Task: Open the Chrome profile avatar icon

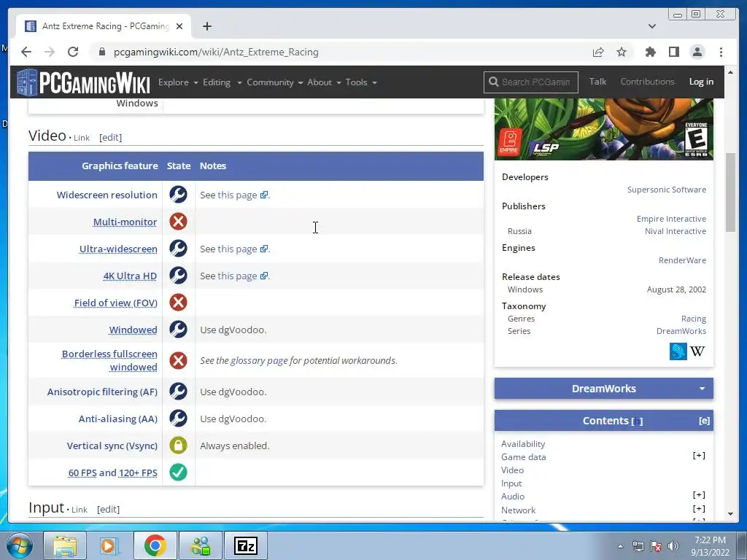Action: (697, 52)
